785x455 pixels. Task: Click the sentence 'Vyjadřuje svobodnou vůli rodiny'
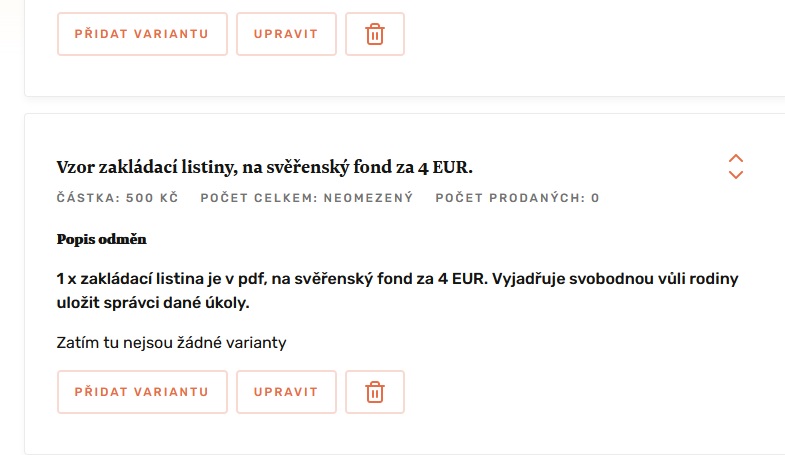point(615,279)
